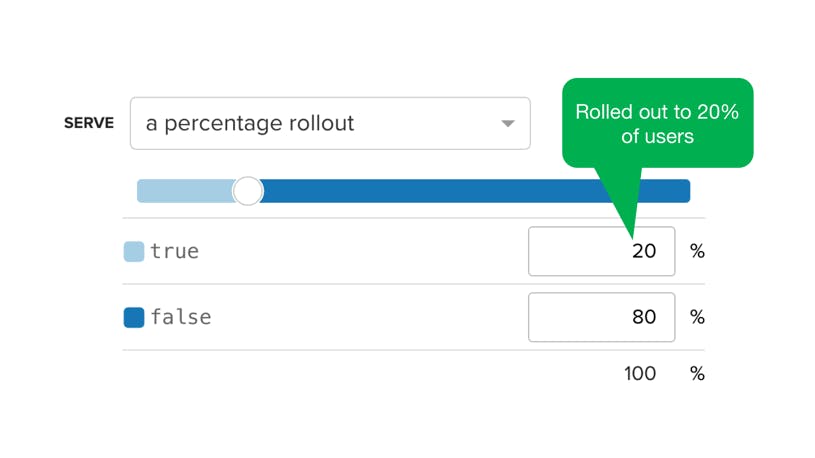
Task: Click the "Rolled out to 20%" text
Action: 657,112
